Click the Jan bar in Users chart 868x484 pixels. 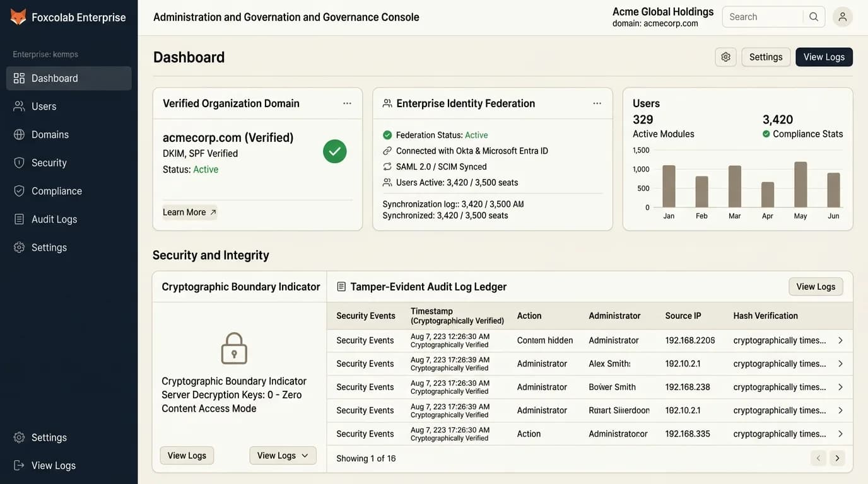click(669, 187)
